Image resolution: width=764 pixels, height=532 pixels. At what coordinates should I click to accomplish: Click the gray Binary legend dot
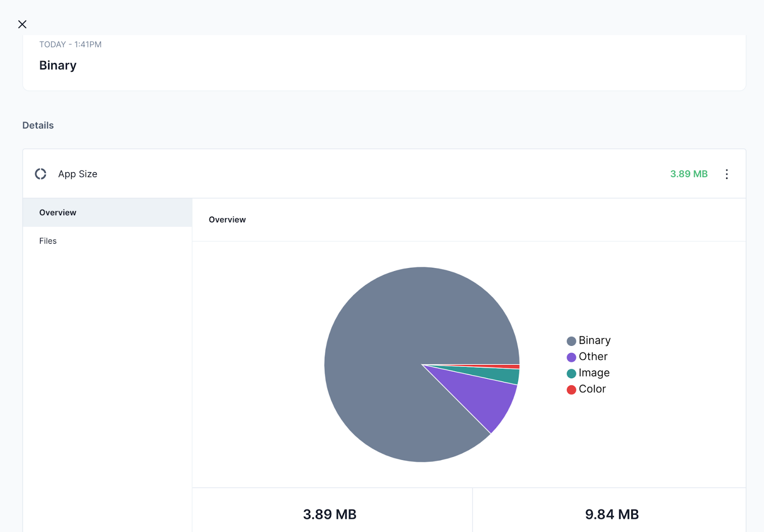(x=570, y=341)
